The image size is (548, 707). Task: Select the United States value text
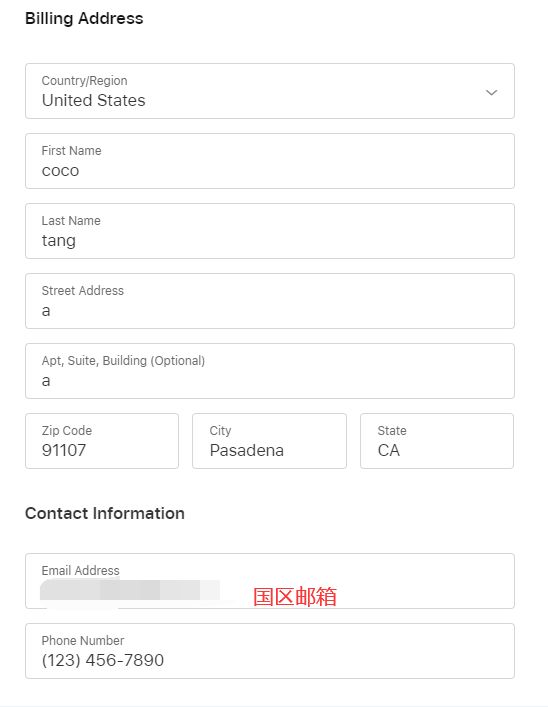[x=93, y=100]
